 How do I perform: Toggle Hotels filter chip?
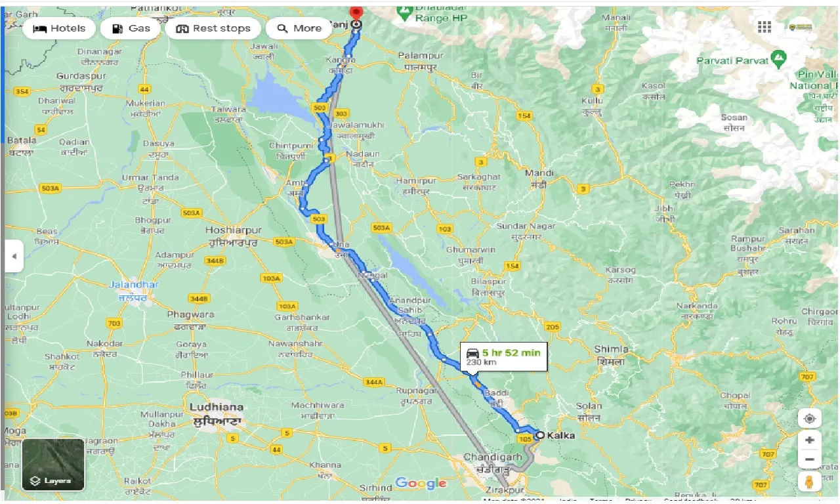coord(59,28)
